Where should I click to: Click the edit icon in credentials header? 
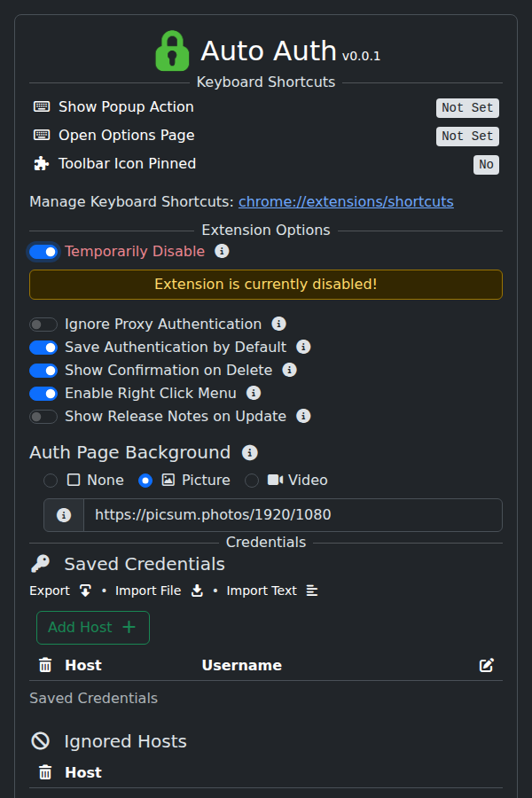pyautogui.click(x=486, y=665)
